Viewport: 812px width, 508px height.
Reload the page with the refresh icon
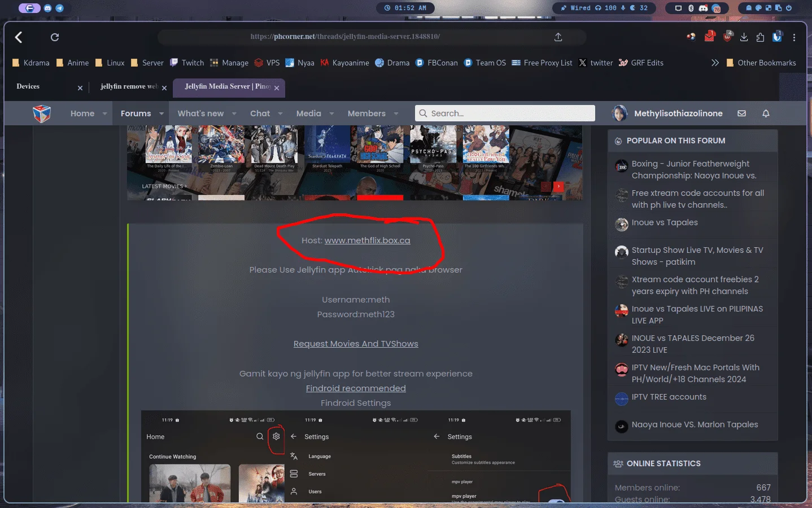pos(55,37)
